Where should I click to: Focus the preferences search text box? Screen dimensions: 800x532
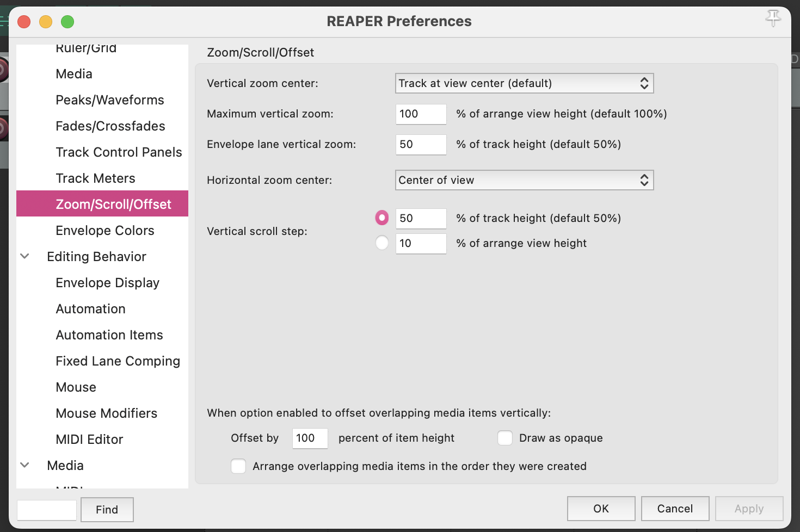(x=47, y=510)
